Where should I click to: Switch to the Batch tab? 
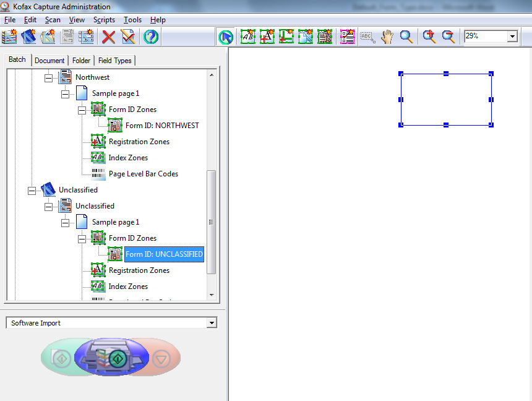tap(17, 59)
